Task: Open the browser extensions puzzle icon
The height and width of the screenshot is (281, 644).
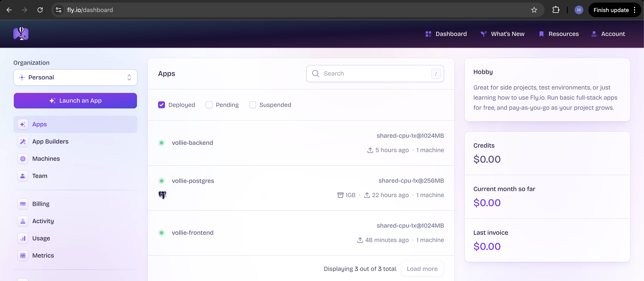Action: point(556,10)
